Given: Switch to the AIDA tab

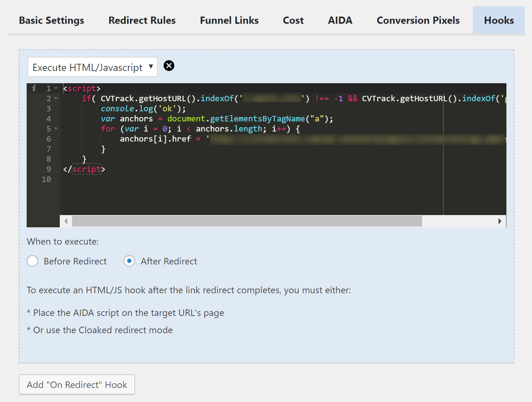Looking at the screenshot, I should pyautogui.click(x=340, y=21).
